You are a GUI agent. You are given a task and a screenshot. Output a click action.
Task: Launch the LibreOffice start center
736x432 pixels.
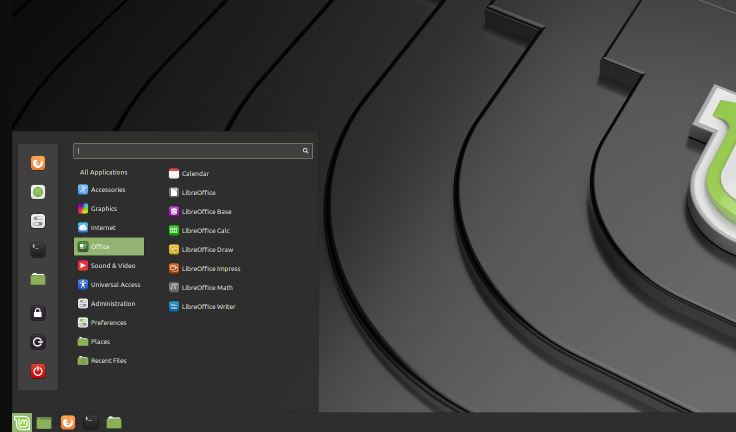point(192,193)
